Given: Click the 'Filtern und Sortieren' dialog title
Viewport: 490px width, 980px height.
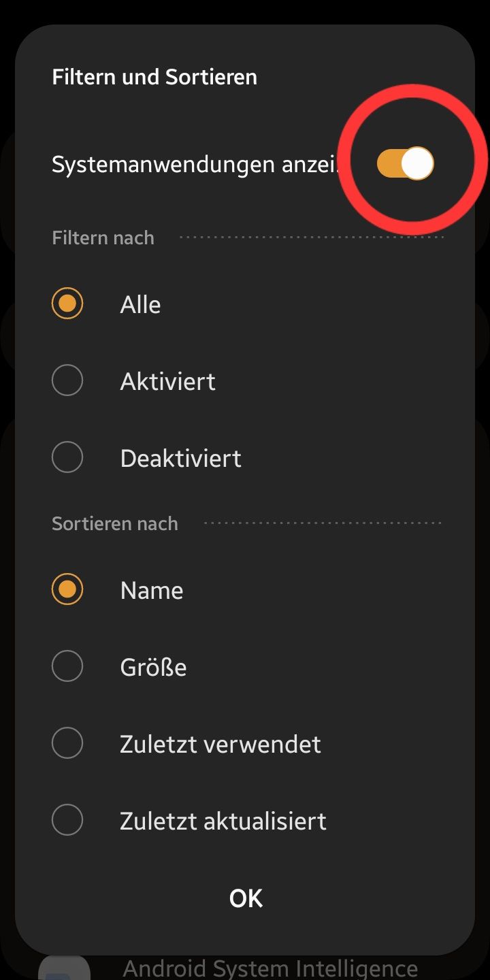Looking at the screenshot, I should coord(154,77).
